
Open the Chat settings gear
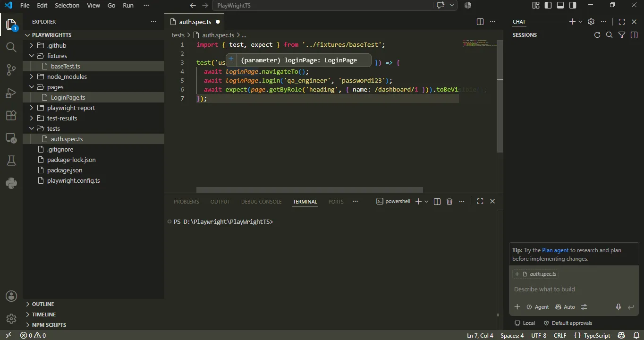591,22
